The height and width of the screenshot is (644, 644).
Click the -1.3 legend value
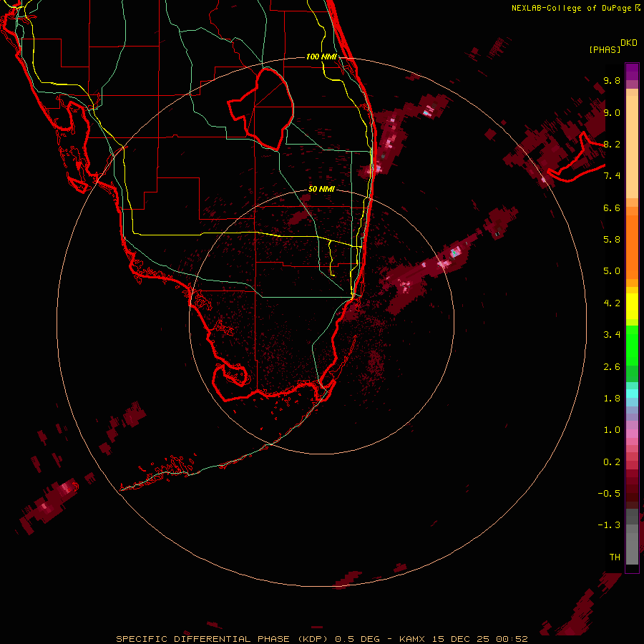click(x=609, y=525)
